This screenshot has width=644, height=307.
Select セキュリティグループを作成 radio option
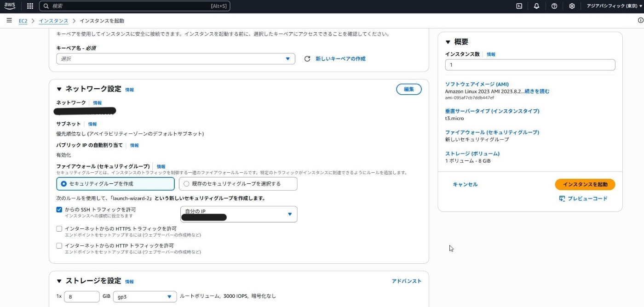point(115,184)
